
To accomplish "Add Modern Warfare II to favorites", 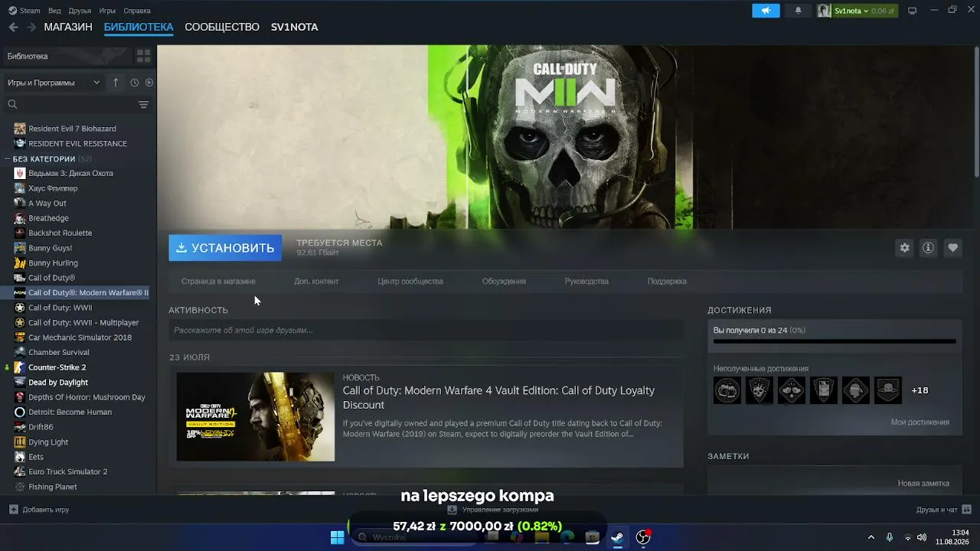I will 952,248.
